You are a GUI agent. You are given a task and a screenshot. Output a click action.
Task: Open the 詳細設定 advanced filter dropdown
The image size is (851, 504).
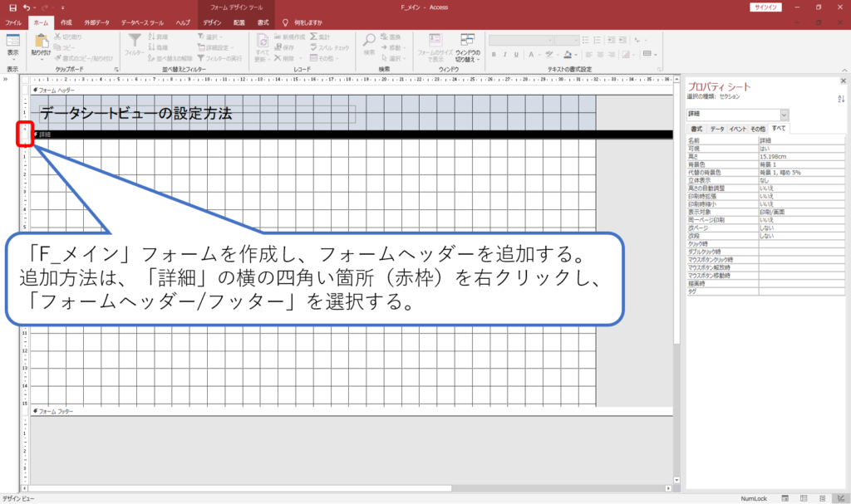(215, 47)
